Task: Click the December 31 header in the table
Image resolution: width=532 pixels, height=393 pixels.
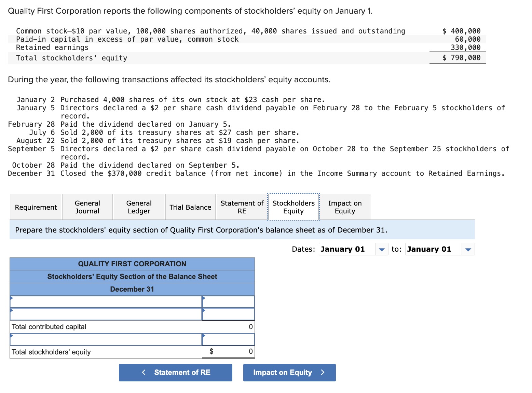Action: 132,289
